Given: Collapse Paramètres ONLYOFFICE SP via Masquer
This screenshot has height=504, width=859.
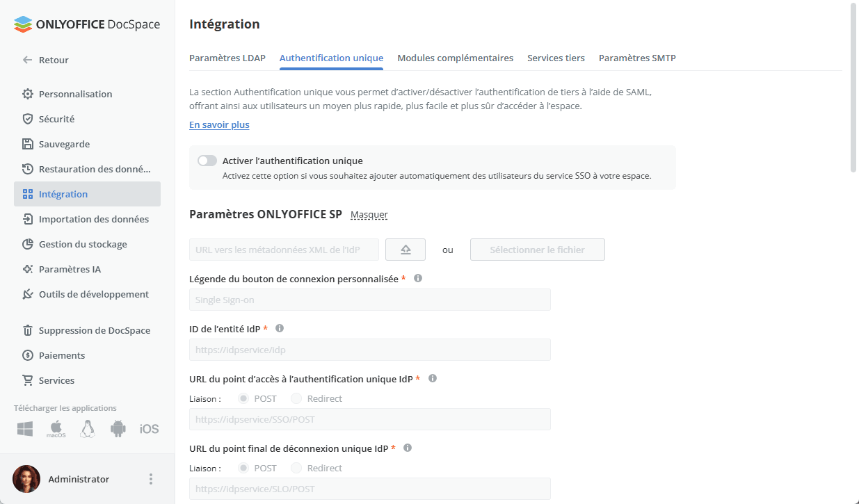Looking at the screenshot, I should 369,215.
